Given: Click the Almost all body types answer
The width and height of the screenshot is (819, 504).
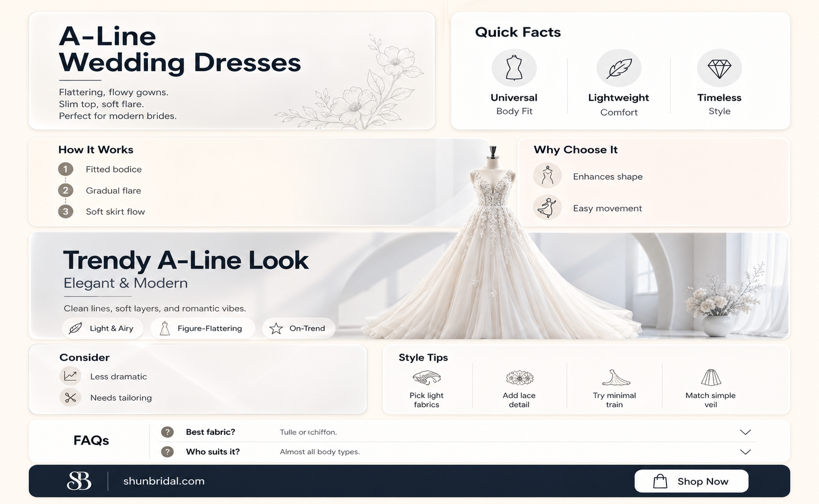Looking at the screenshot, I should (x=320, y=452).
